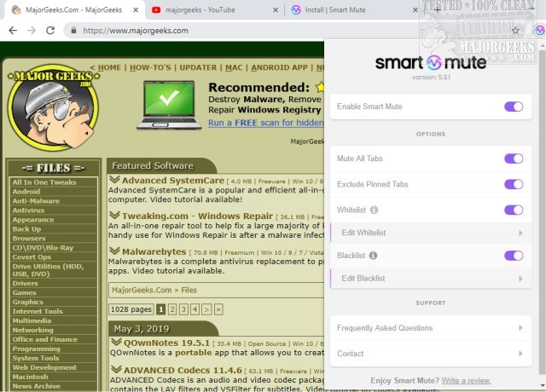Expand the ADVANCED Codecs 11.4.6 chevron
This screenshot has height=392, width=546.
coord(116,369)
